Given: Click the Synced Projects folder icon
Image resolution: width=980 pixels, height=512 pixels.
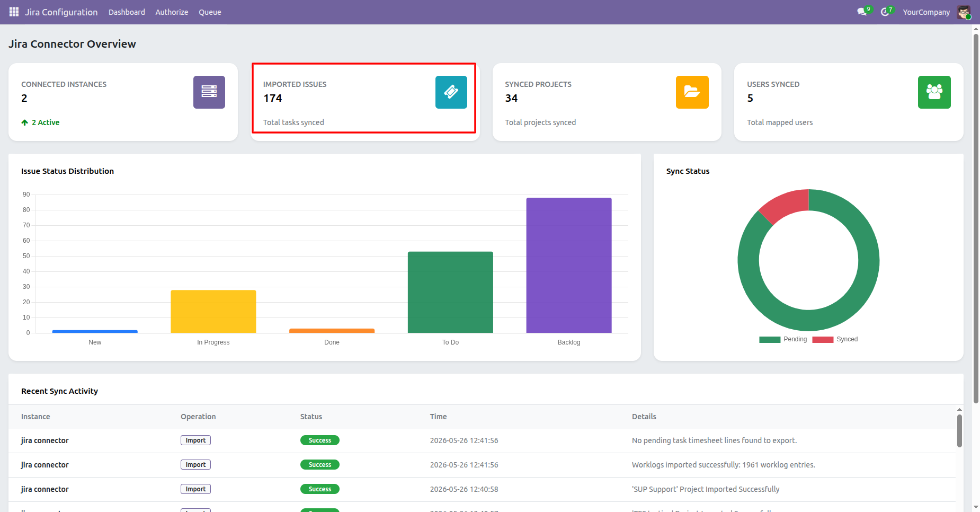Looking at the screenshot, I should click(692, 92).
